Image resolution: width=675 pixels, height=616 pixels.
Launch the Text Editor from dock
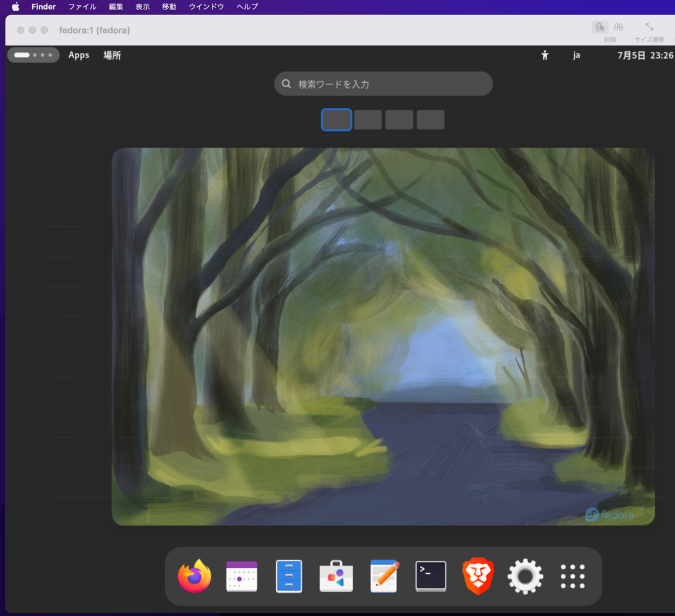point(384,576)
